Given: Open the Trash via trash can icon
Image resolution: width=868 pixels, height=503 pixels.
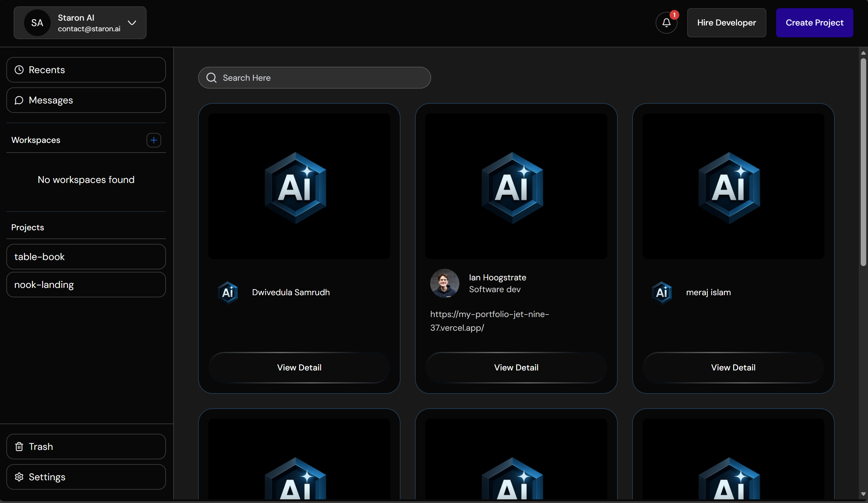Looking at the screenshot, I should [19, 447].
